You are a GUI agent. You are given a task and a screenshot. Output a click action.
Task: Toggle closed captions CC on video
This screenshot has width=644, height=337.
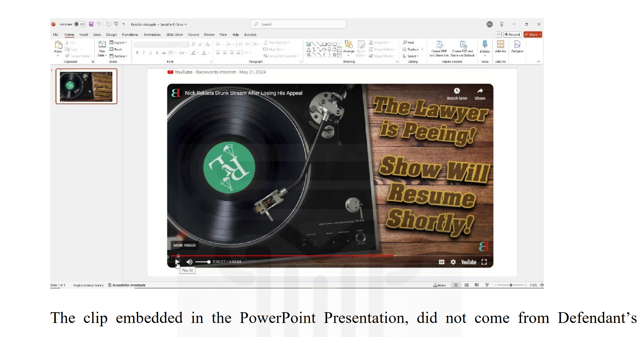(441, 262)
